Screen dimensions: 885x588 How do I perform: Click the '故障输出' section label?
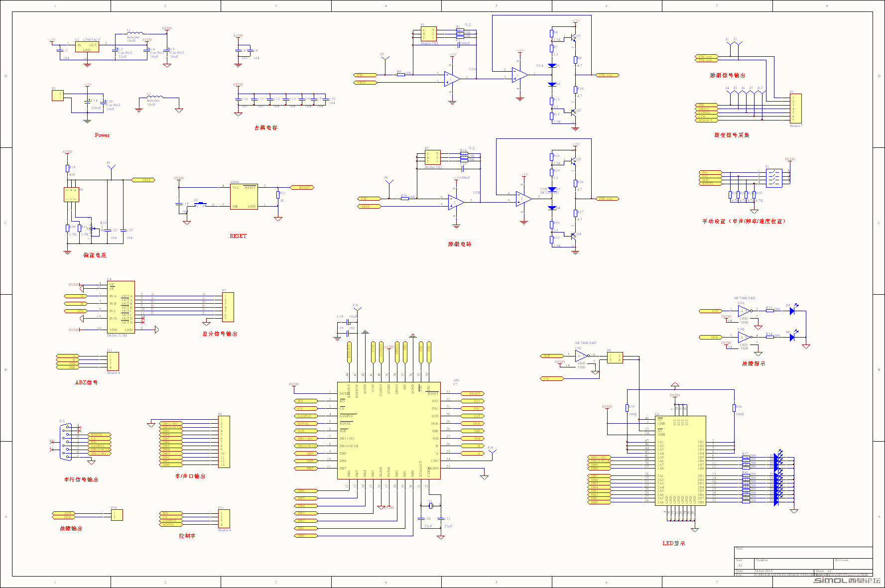(71, 528)
